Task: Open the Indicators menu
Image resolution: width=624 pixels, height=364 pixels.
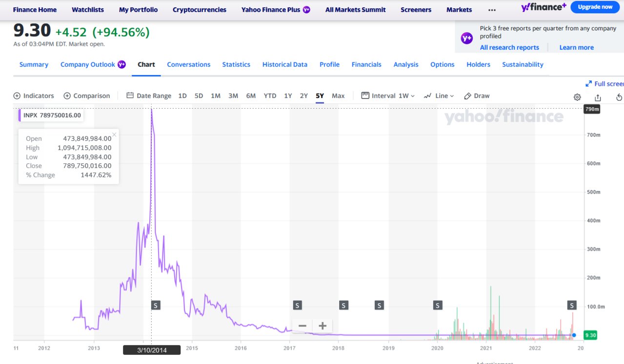Action: tap(34, 96)
